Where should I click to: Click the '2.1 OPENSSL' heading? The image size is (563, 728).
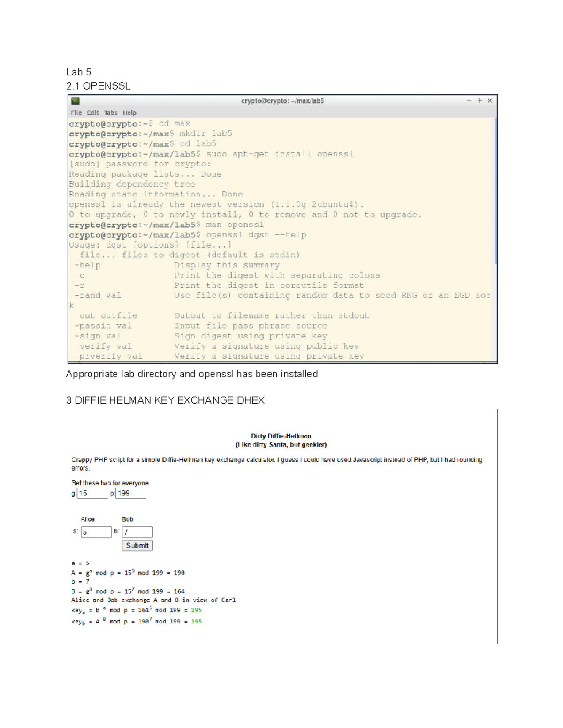click(99, 86)
